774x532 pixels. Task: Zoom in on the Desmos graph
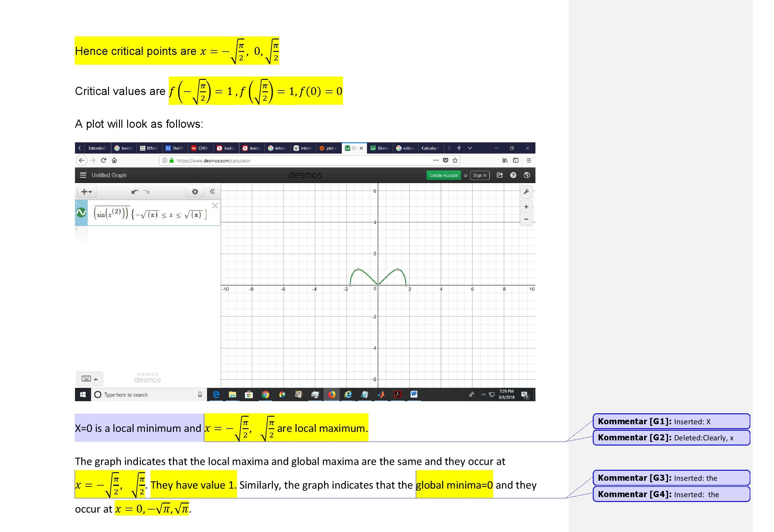pyautogui.click(x=526, y=207)
